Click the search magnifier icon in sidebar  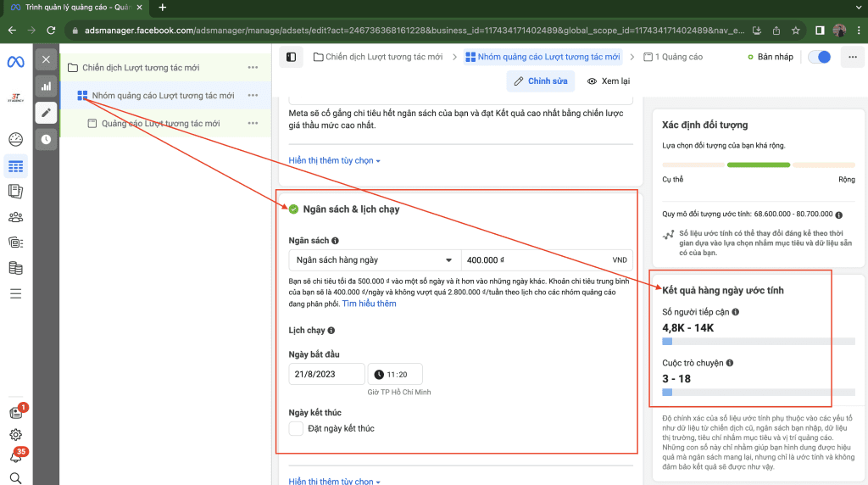(15, 478)
